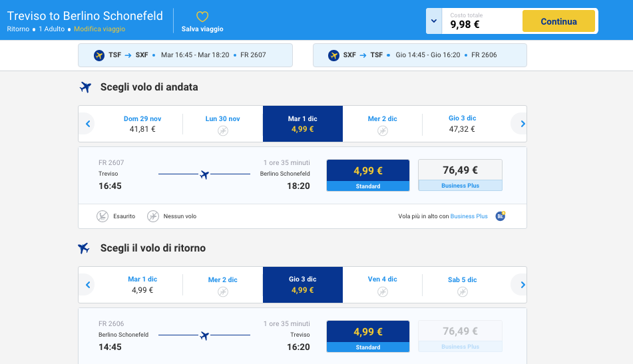The image size is (633, 364).
Task: Click TSF to SXF flight summary box
Action: (x=185, y=55)
